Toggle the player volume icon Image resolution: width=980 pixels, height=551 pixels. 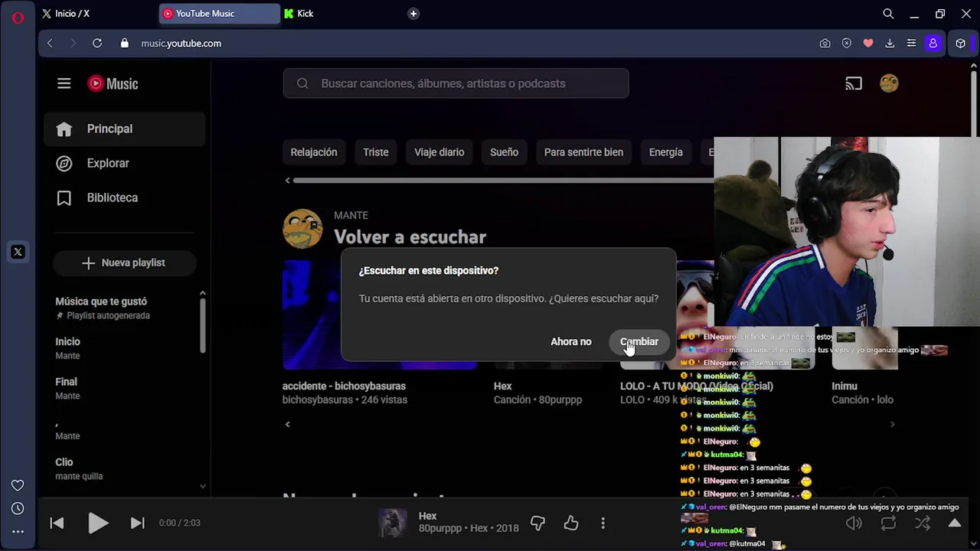point(854,523)
